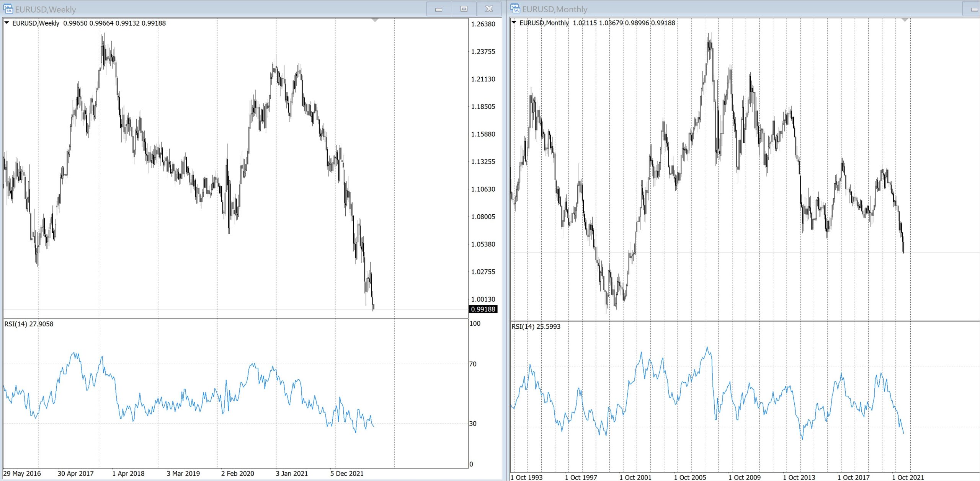
Task: Select the RSI(14) 27.9058 indicator label
Action: click(29, 324)
